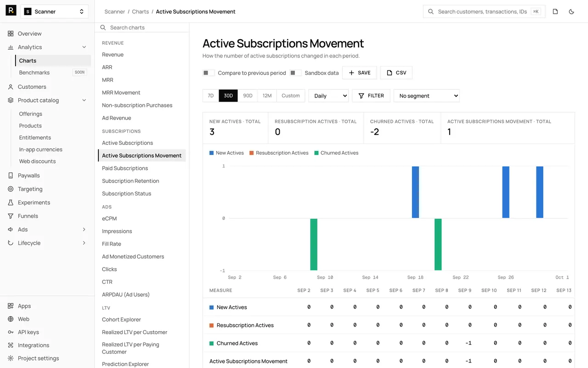Screen dimensions: 588x368
Task: Expand the Ads section chevron
Action: 84,230
